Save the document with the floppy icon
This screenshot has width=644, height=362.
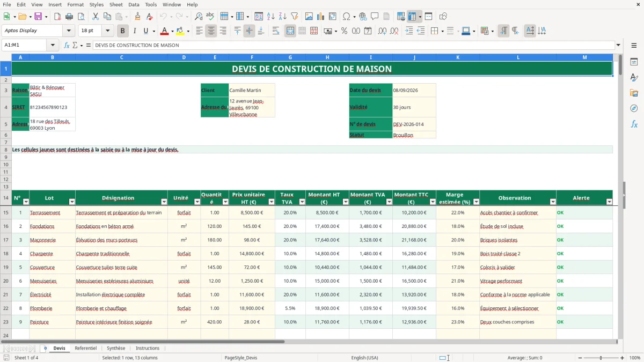pos(38,17)
